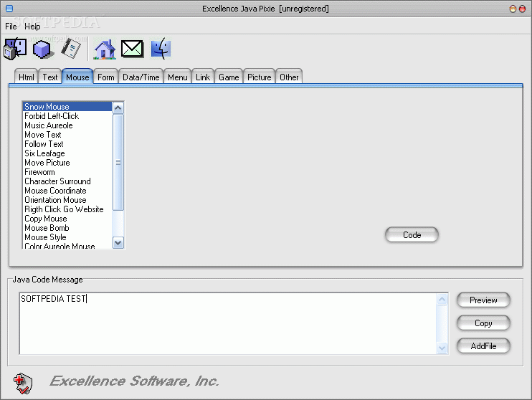Select Move Picture list item
Viewport: 532px width, 400px height.
pos(67,163)
